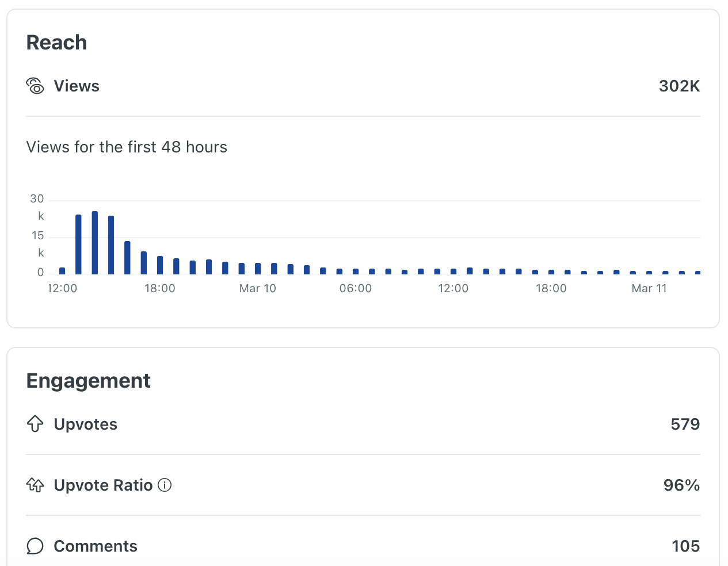This screenshot has height=566, width=728.
Task: Click the 30 k y-axis label
Action: [37, 206]
